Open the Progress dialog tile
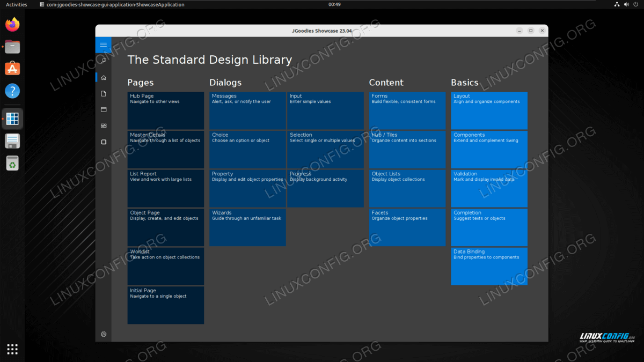This screenshot has height=362, width=644. 325,189
